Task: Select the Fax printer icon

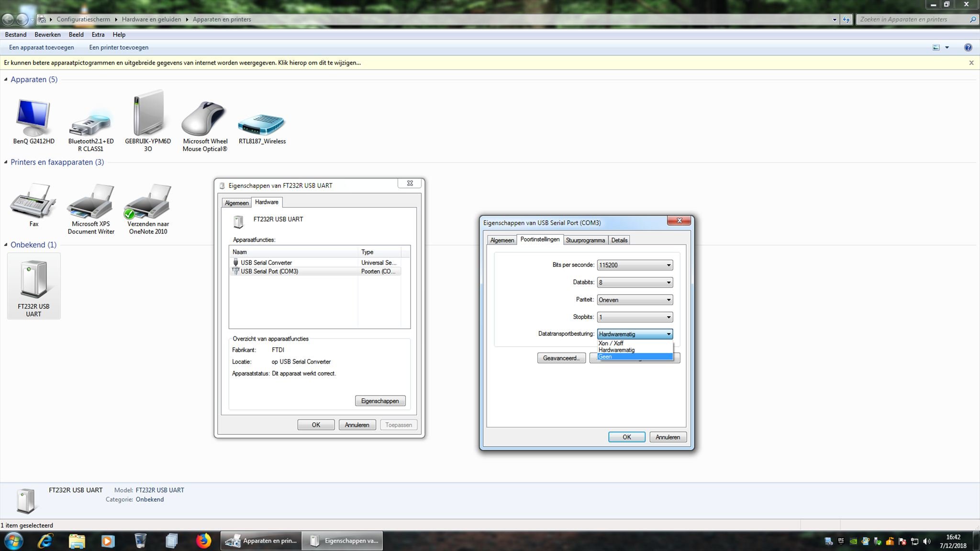Action: (x=33, y=200)
